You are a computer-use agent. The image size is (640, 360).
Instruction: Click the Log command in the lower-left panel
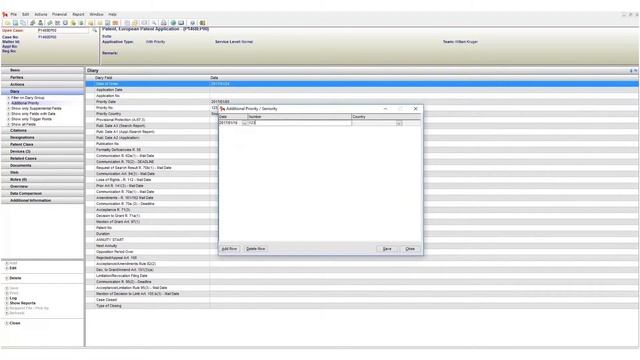click(13, 298)
